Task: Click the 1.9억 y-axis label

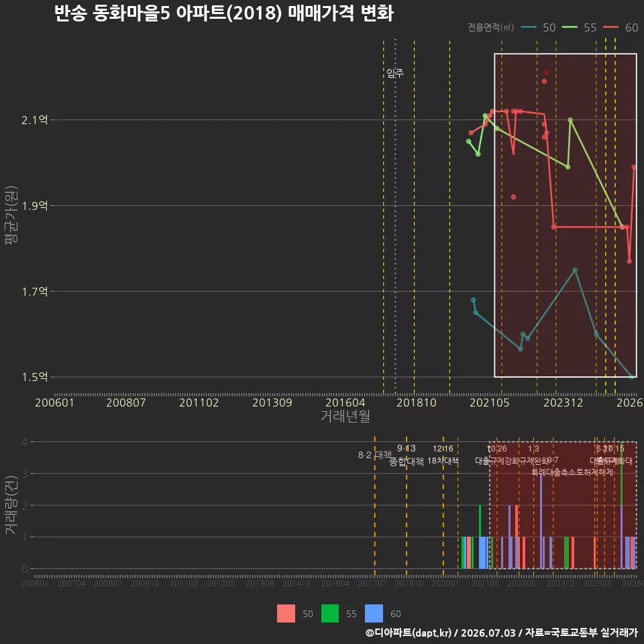Action: coord(35,206)
